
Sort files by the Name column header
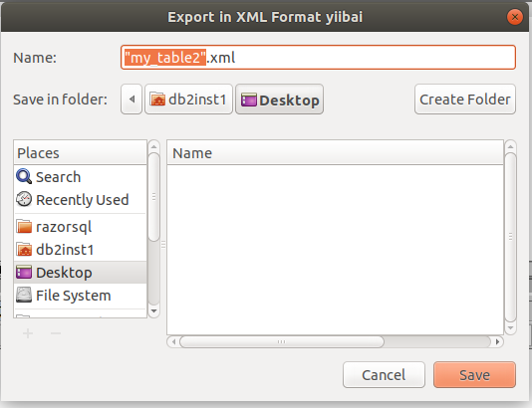[335, 153]
